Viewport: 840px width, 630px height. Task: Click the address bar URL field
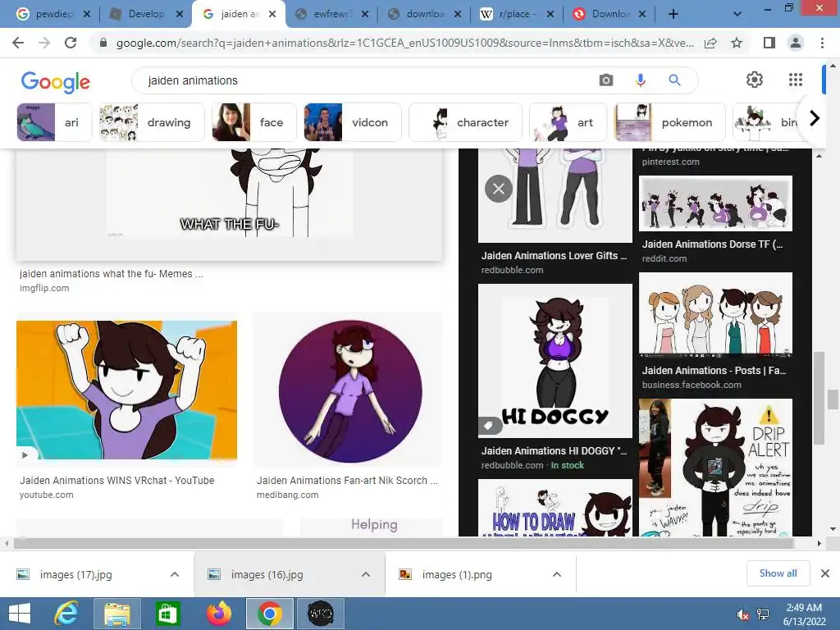[x=404, y=43]
